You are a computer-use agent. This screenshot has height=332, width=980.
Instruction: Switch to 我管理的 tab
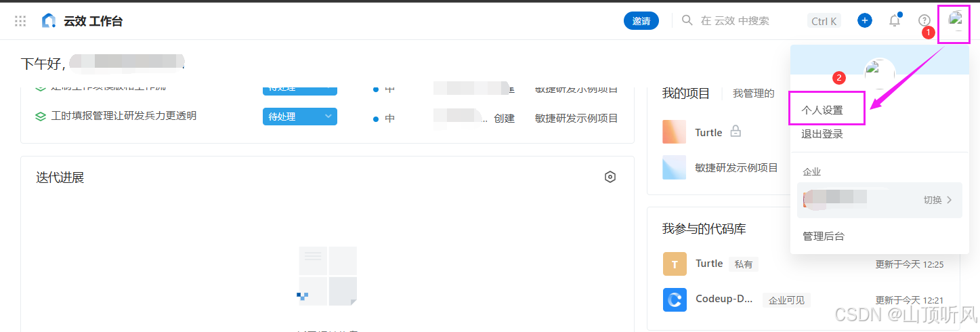coord(753,94)
